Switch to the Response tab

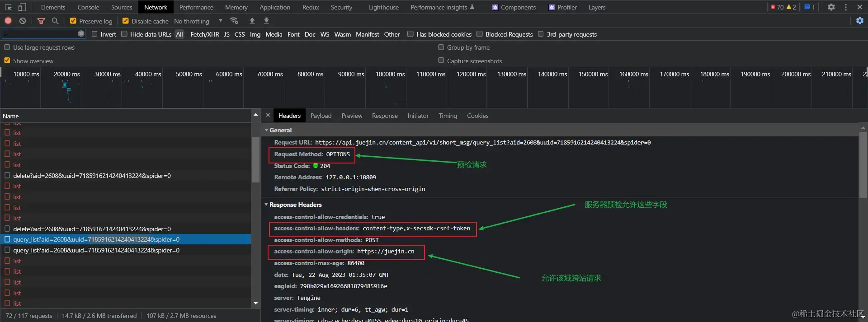[x=385, y=116]
